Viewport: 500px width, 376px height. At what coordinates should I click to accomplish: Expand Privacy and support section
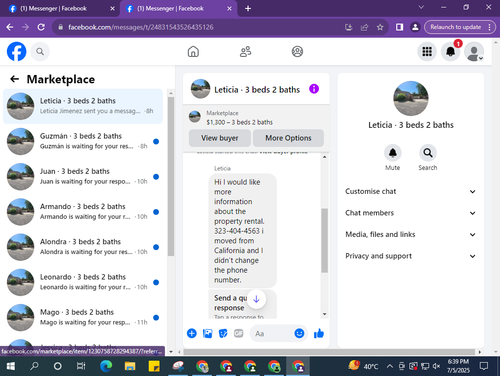tap(410, 256)
